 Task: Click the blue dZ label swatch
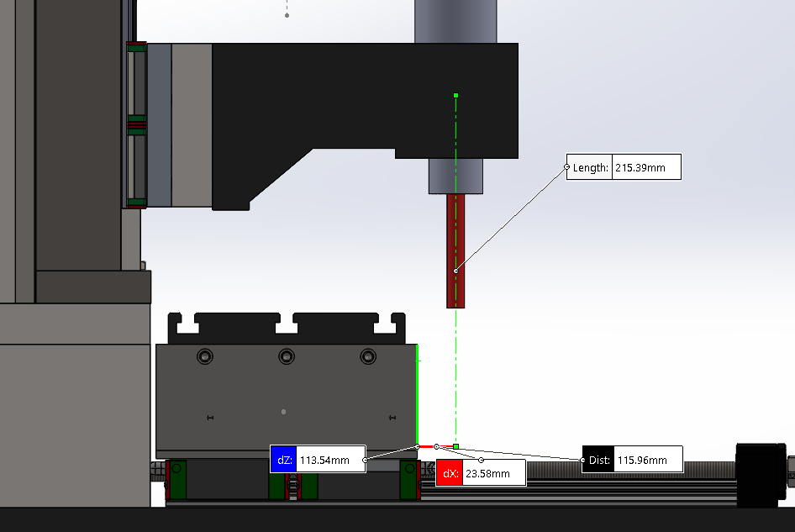click(283, 460)
